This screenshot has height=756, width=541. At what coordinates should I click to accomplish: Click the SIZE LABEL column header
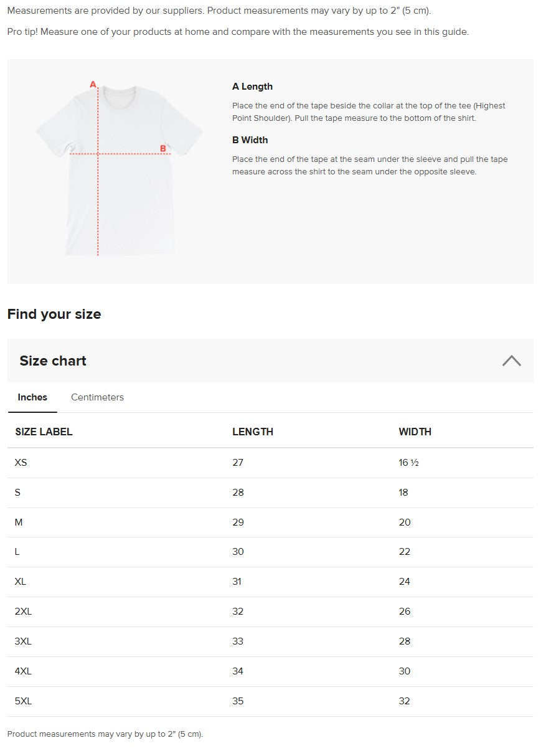coord(44,432)
